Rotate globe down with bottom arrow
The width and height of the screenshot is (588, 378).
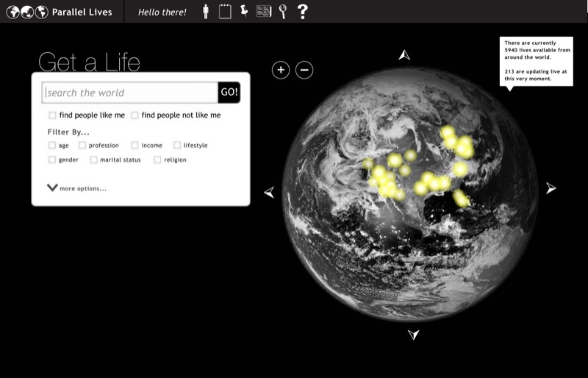point(413,334)
